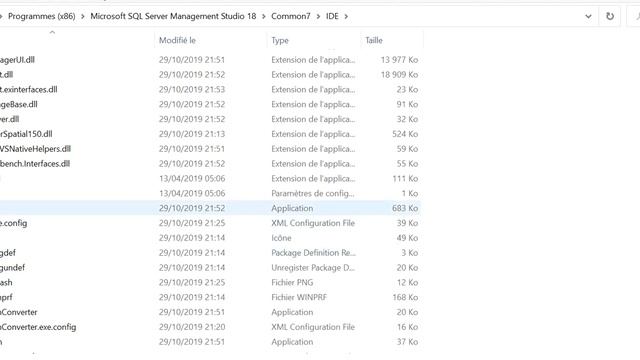640x360 pixels.
Task: Click the 111 Ko size cell
Action: (x=405, y=178)
